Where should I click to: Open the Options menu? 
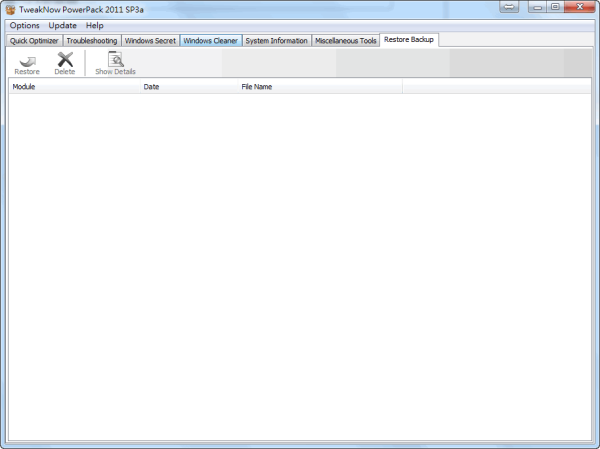click(x=24, y=26)
